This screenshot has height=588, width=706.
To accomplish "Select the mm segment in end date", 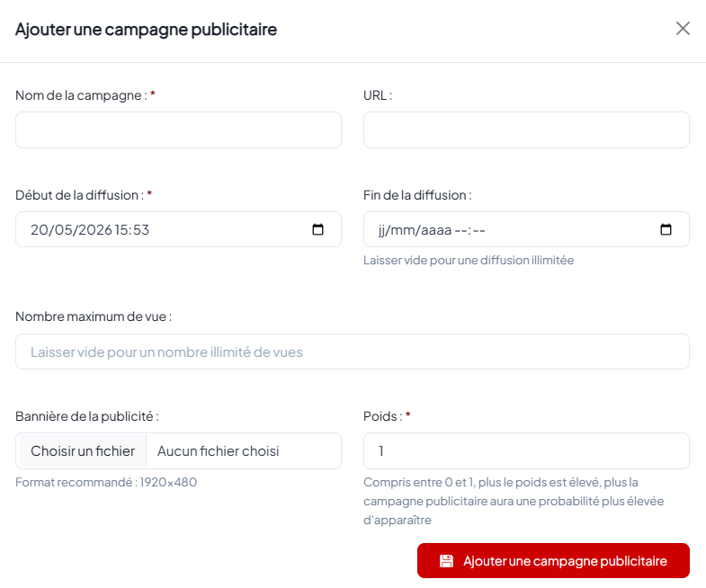I will 403,230.
